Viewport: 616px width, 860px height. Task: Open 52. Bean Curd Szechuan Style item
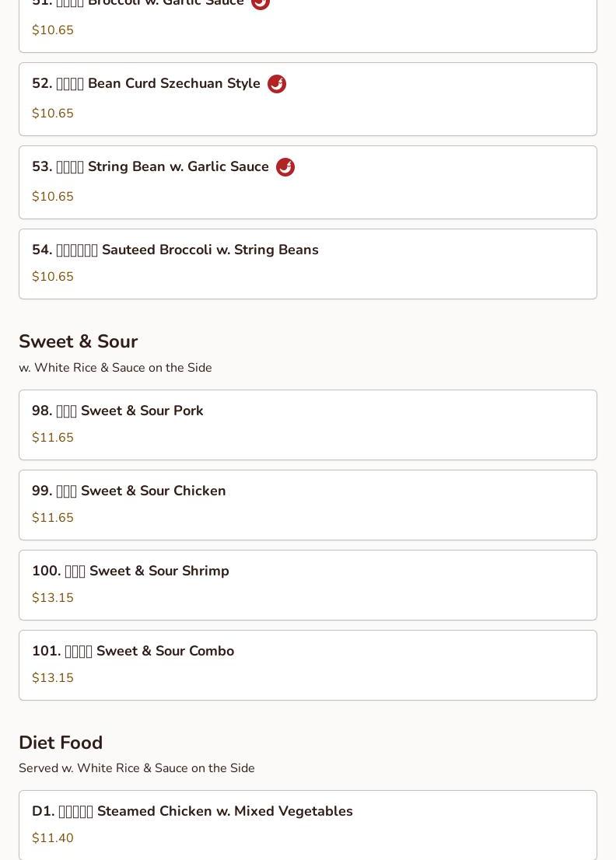click(x=308, y=100)
